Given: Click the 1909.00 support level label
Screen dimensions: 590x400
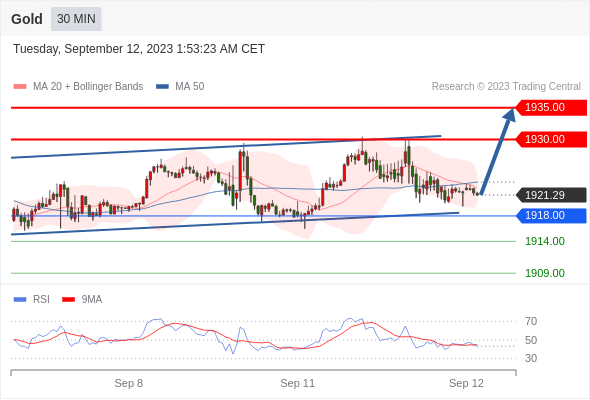Looking at the screenshot, I should tap(545, 273).
